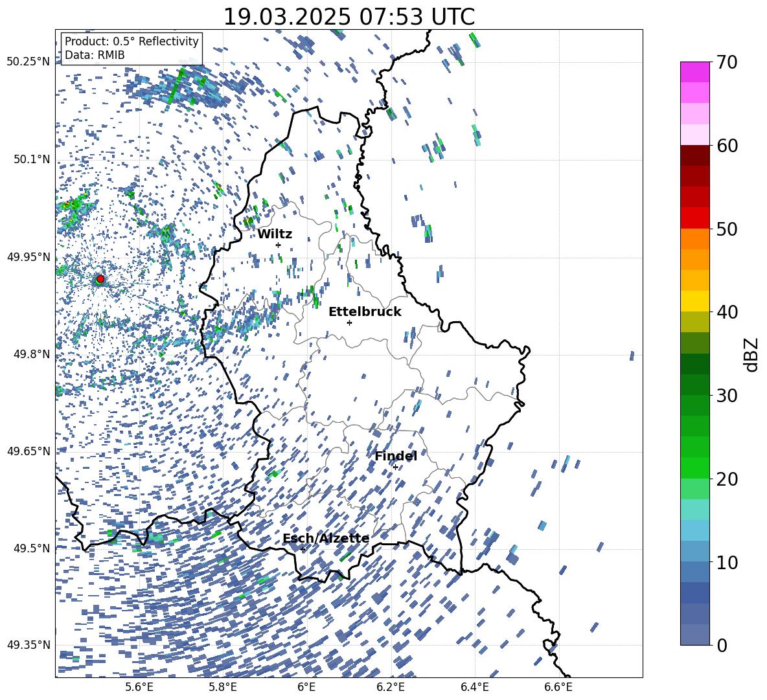Click the Data: RMIB text
767x700 pixels.
click(95, 55)
